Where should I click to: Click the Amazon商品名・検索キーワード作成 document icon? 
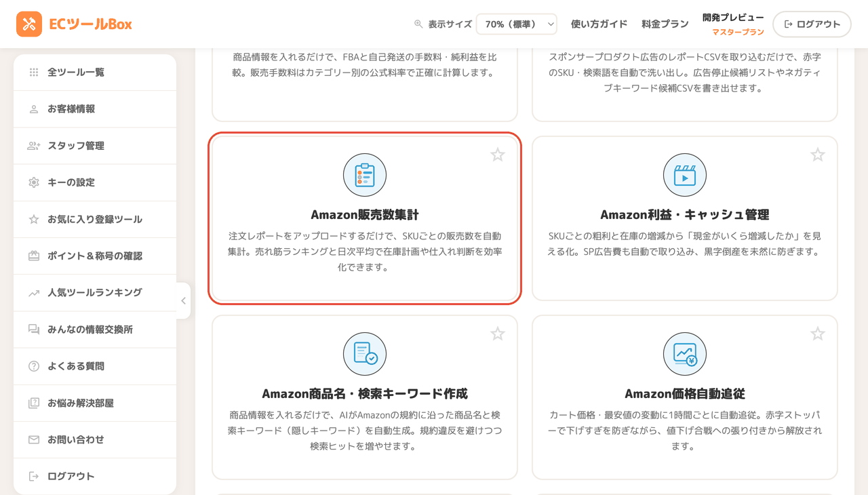365,354
